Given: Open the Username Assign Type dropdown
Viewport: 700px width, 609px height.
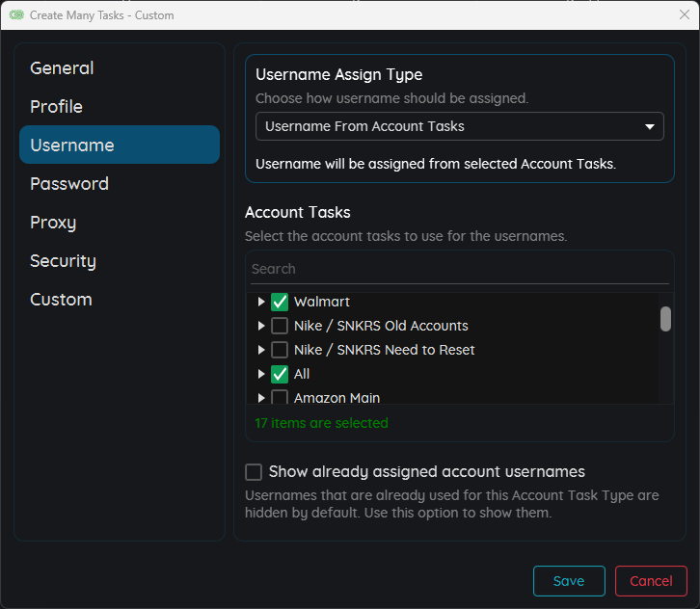Looking at the screenshot, I should pos(459,126).
